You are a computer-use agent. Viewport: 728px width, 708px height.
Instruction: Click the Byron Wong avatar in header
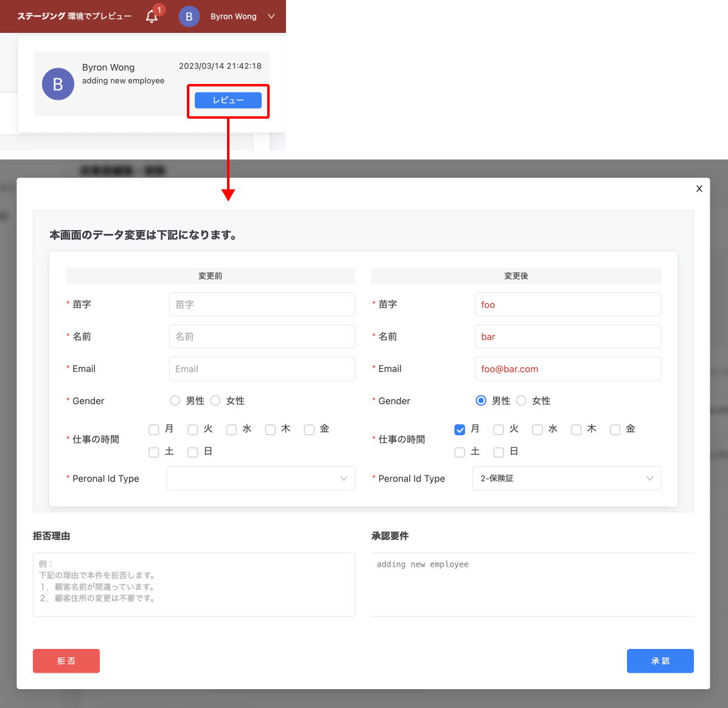(189, 16)
